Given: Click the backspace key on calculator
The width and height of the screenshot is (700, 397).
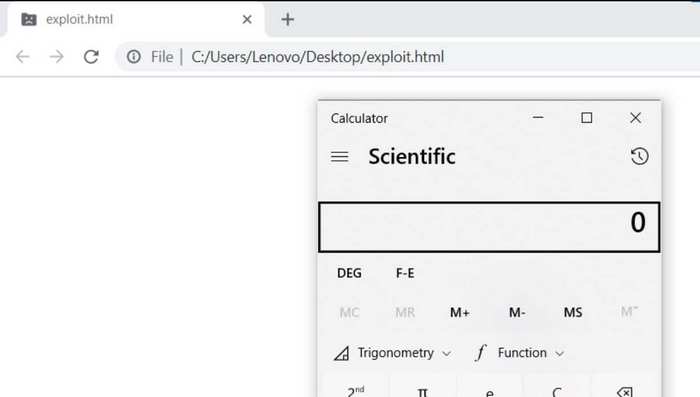Looking at the screenshot, I should click(x=625, y=392).
